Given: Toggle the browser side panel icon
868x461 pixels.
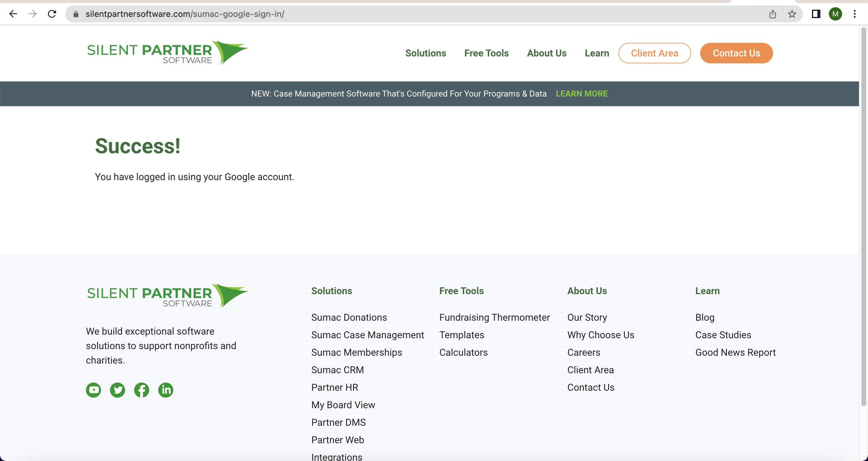Looking at the screenshot, I should click(816, 14).
